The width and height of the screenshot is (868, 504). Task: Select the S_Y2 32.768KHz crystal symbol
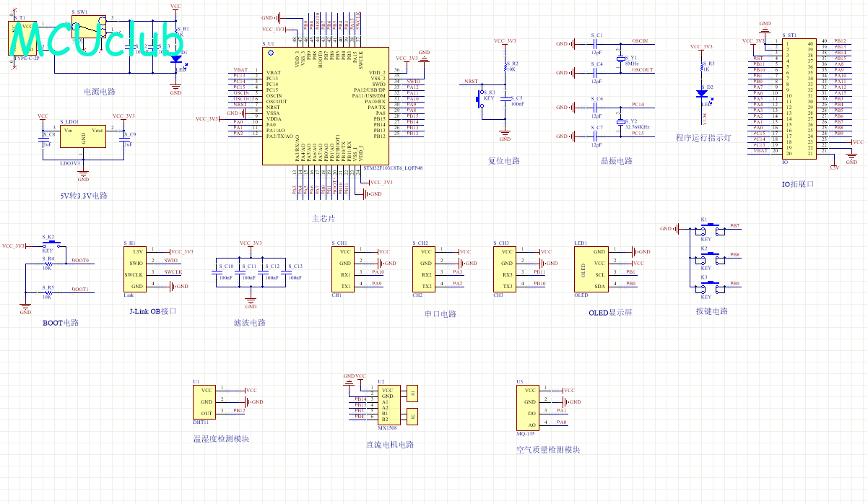click(x=620, y=123)
